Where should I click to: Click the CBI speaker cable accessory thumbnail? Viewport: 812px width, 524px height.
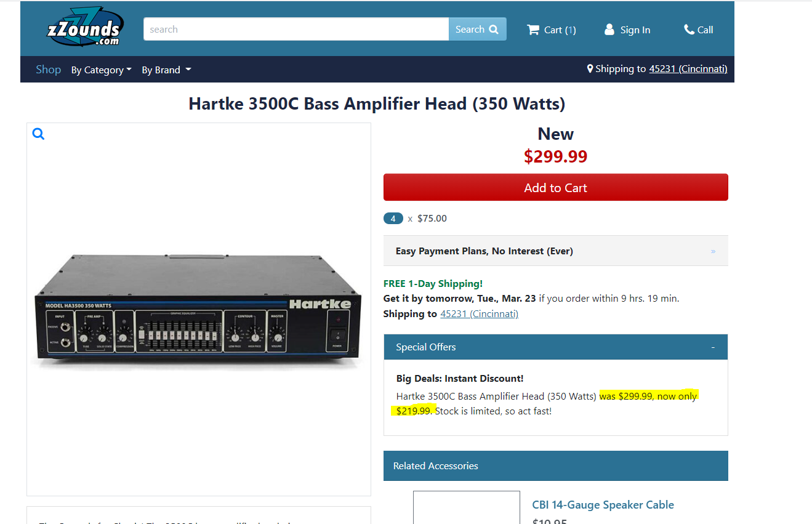[467, 507]
